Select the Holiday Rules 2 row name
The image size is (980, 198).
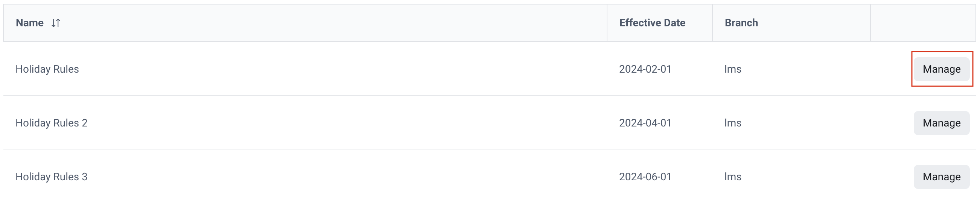click(x=51, y=123)
